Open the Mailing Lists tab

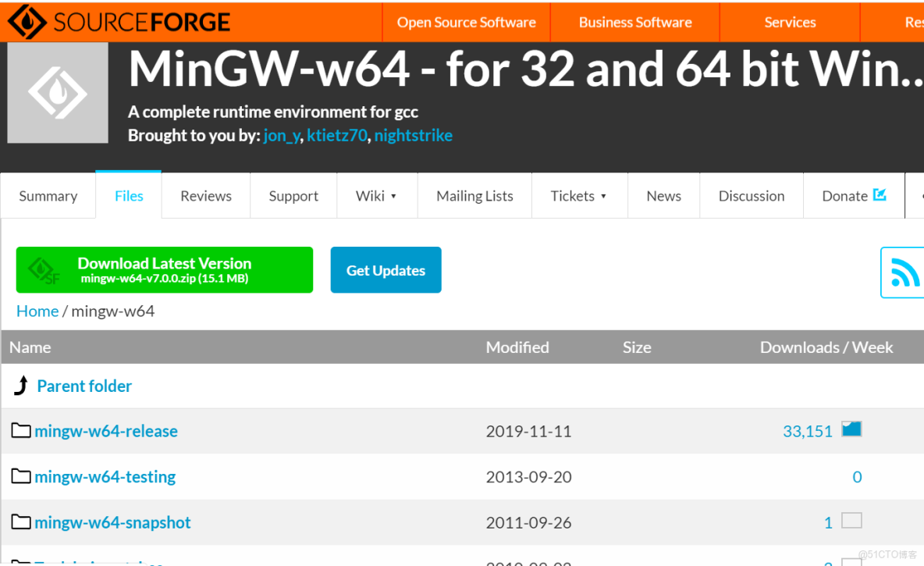(x=474, y=196)
